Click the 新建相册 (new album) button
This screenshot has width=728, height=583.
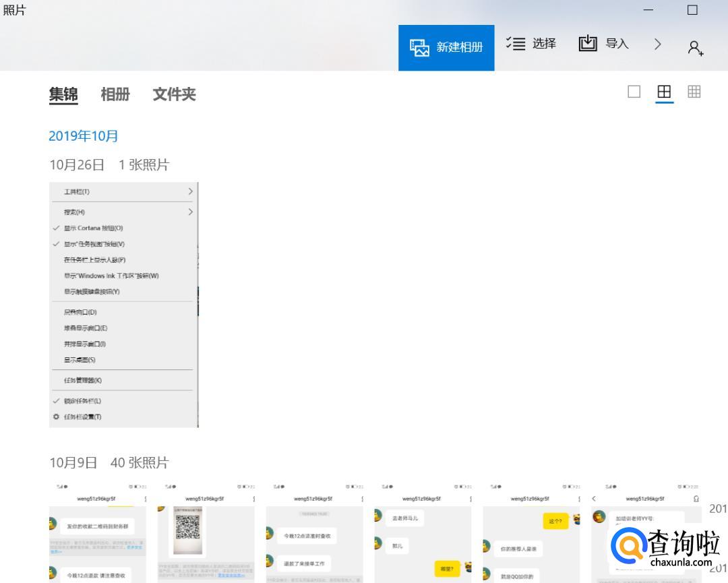point(446,47)
